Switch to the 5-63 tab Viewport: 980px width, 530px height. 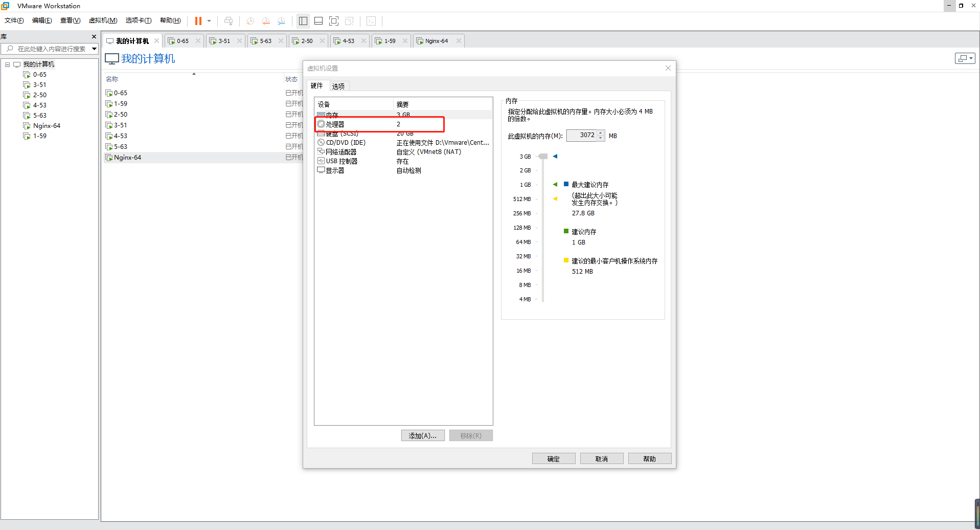[265, 41]
